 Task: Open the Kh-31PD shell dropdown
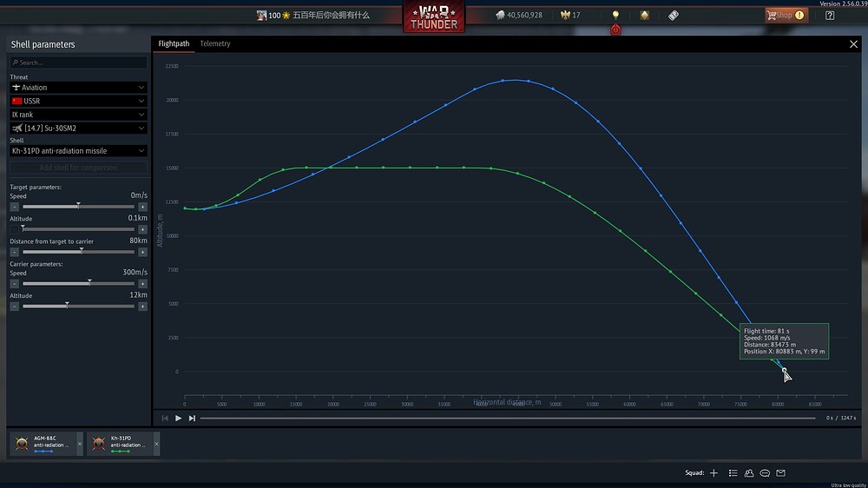click(x=78, y=151)
